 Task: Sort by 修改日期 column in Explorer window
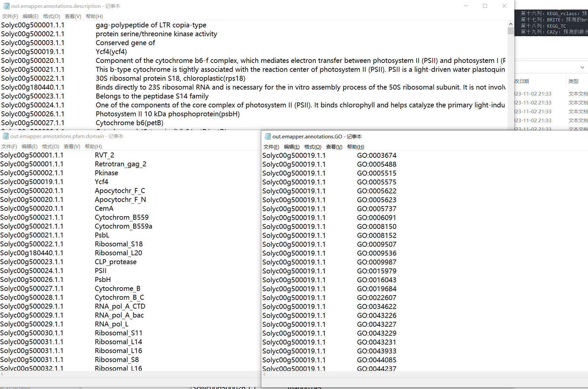tap(522, 81)
